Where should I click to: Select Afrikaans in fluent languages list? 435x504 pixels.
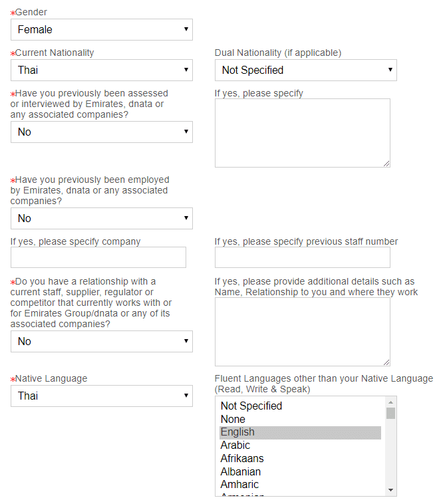(300, 458)
